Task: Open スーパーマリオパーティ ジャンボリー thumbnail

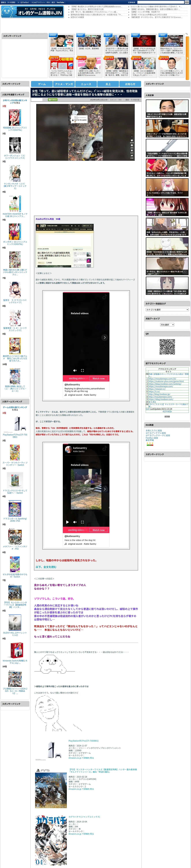Action: coord(15,452)
